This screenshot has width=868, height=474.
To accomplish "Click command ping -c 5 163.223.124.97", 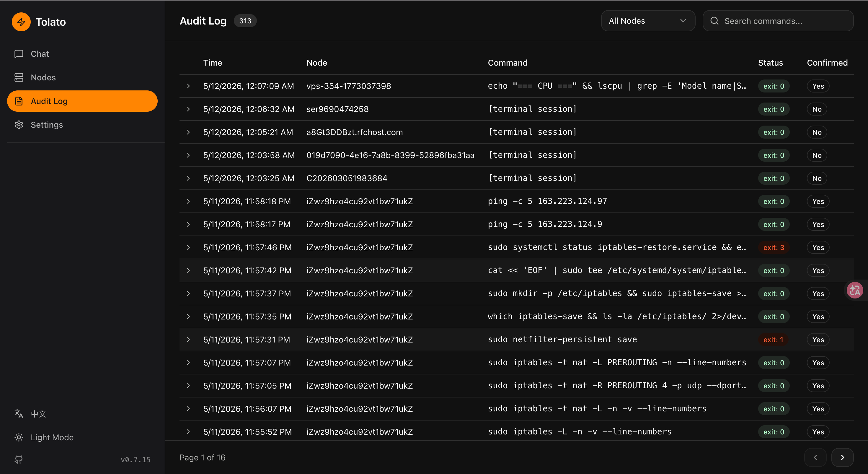I will point(548,202).
